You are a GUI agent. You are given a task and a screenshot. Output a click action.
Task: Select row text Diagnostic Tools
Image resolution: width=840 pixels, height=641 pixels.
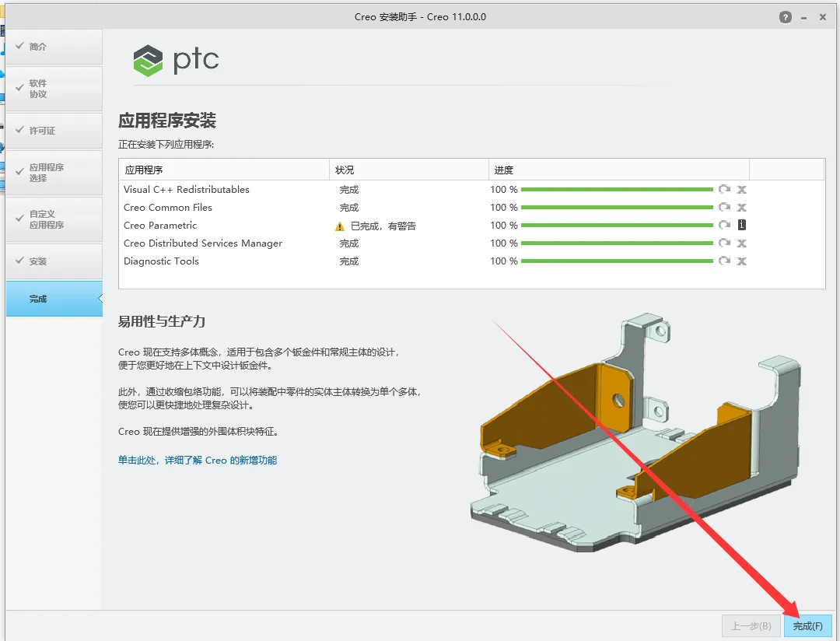click(161, 261)
